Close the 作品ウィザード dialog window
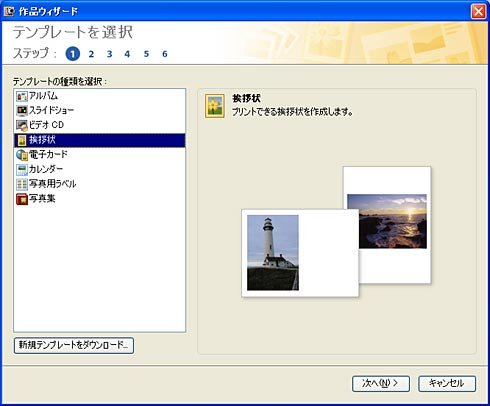This screenshot has width=490, height=406. [478, 11]
